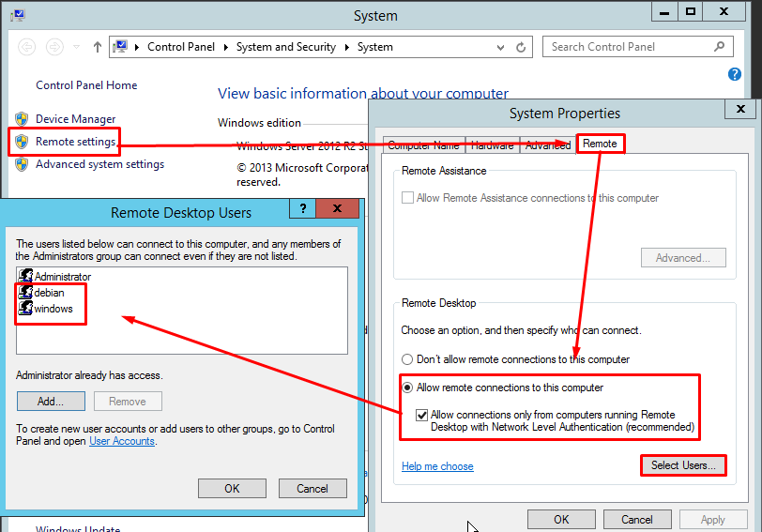Switch to the Computer Name tab
The image size is (762, 532).
(423, 145)
